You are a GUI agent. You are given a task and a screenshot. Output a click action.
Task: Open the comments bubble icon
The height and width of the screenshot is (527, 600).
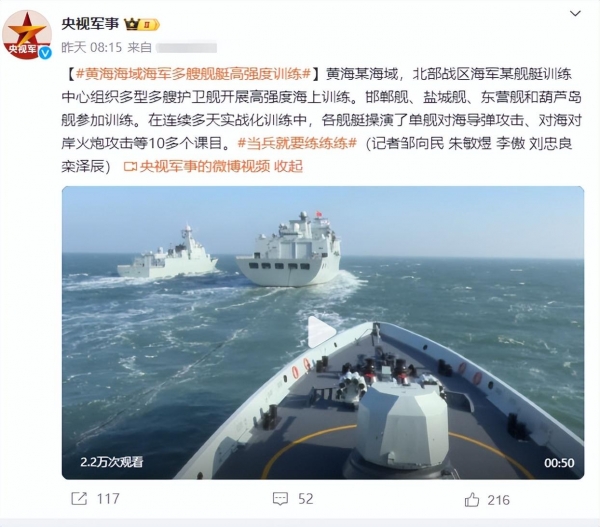coord(280,499)
